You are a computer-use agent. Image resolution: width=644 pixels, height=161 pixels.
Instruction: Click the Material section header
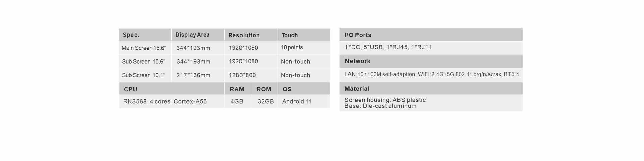(431, 89)
